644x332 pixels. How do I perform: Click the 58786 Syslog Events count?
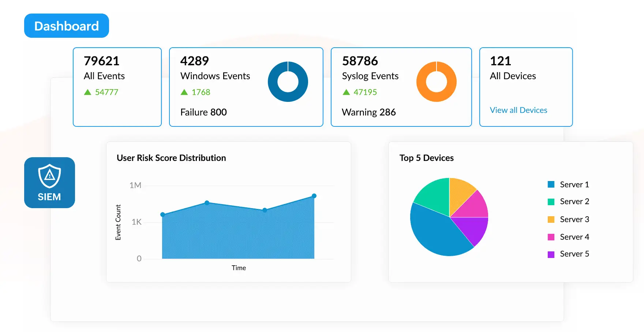(360, 61)
